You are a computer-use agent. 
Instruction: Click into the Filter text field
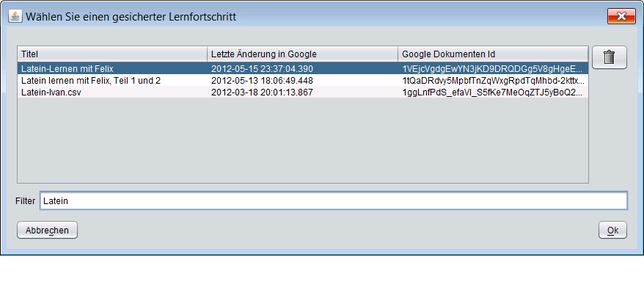pos(334,200)
